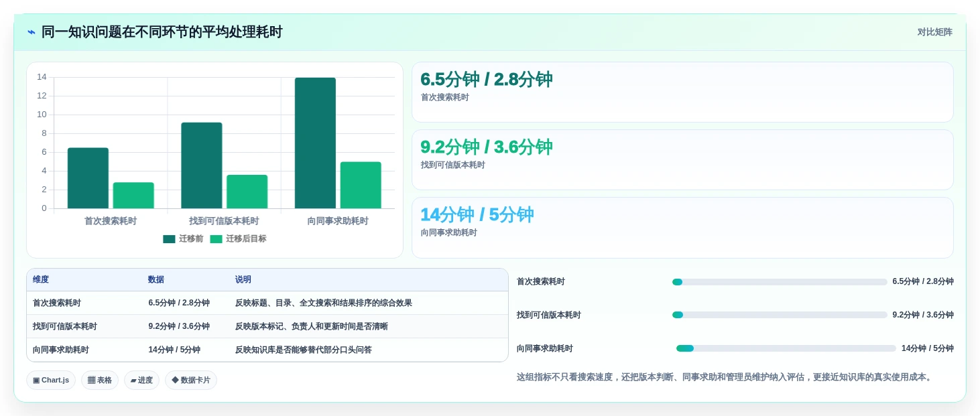Click the diamond icon in 数据卡片 chip
The height and width of the screenshot is (416, 980).
pyautogui.click(x=175, y=380)
